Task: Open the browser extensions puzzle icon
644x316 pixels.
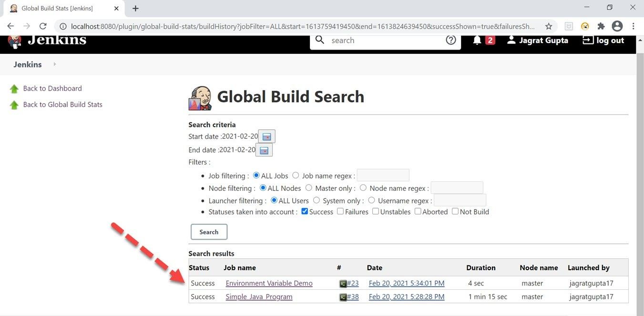Action: (601, 26)
